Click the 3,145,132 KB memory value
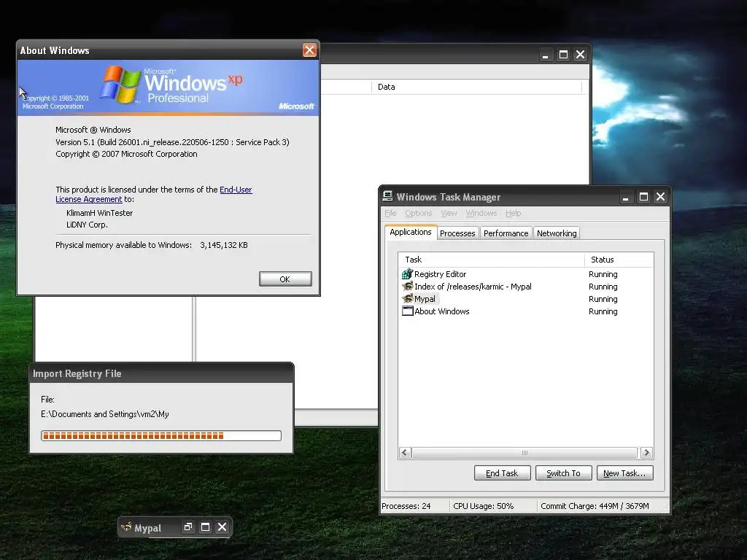 (x=223, y=245)
